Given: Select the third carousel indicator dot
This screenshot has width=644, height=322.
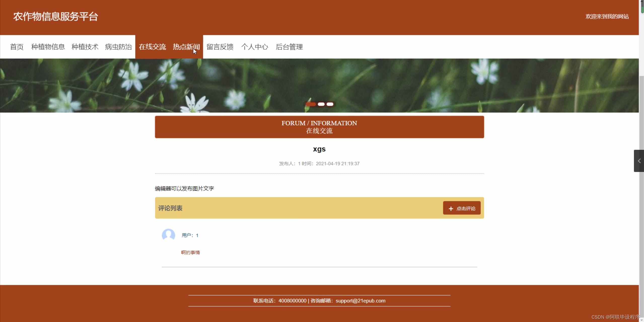Looking at the screenshot, I should point(330,104).
